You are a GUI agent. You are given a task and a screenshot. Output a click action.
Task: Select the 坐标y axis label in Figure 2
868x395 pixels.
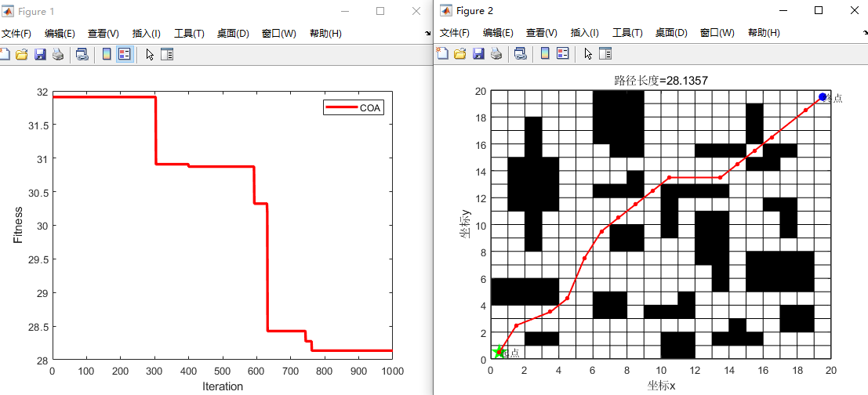click(x=466, y=225)
